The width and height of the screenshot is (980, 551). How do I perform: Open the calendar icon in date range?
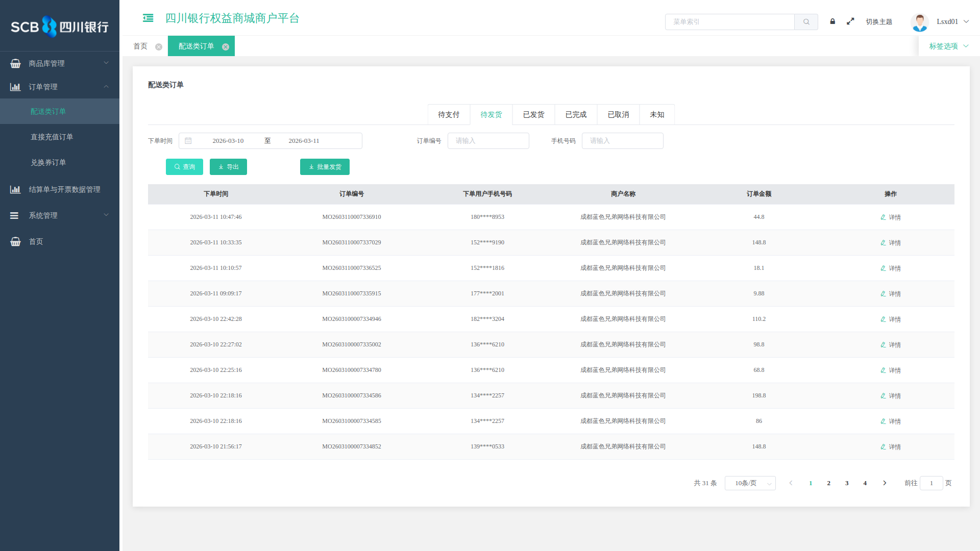tap(188, 141)
